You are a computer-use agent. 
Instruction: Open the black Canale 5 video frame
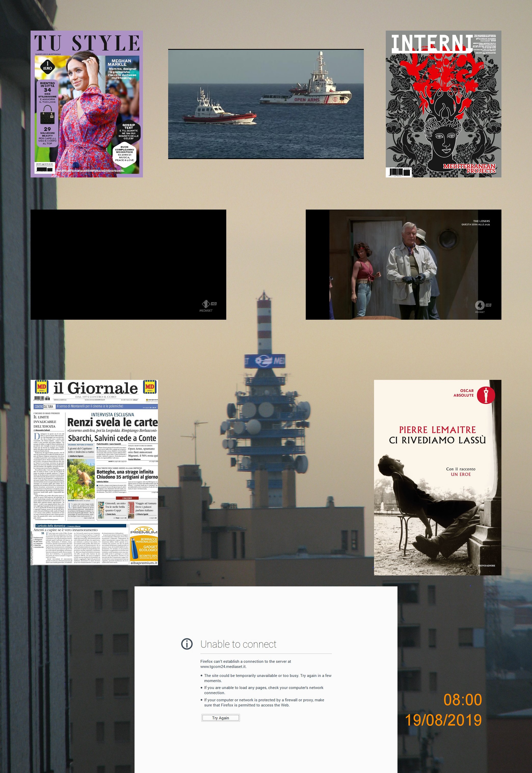(x=128, y=264)
